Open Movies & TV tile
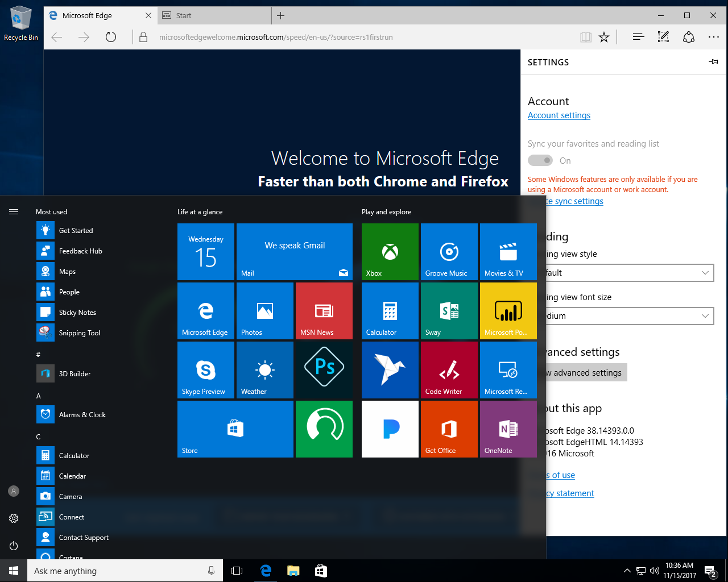 508,252
